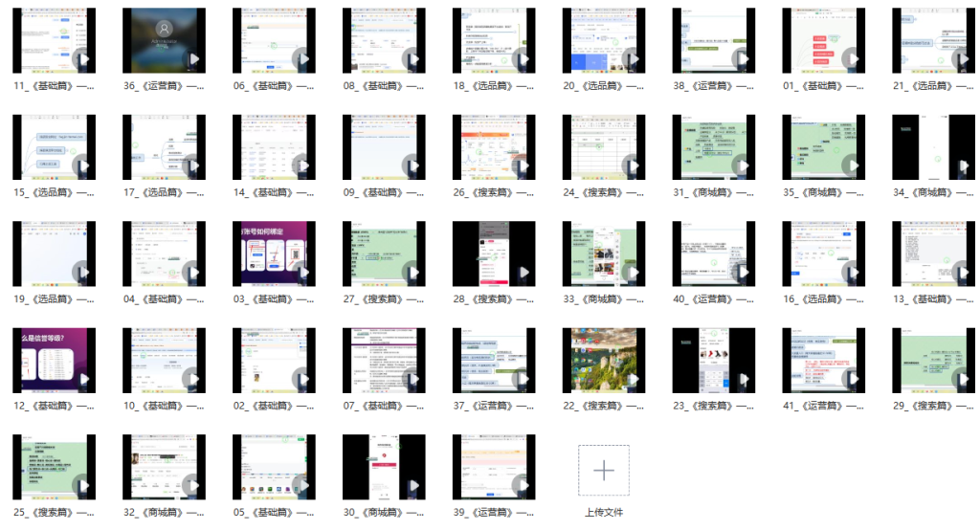The width and height of the screenshot is (980, 530).
Task: Click the play icon on video 22_《搜索篇》
Action: (x=634, y=380)
